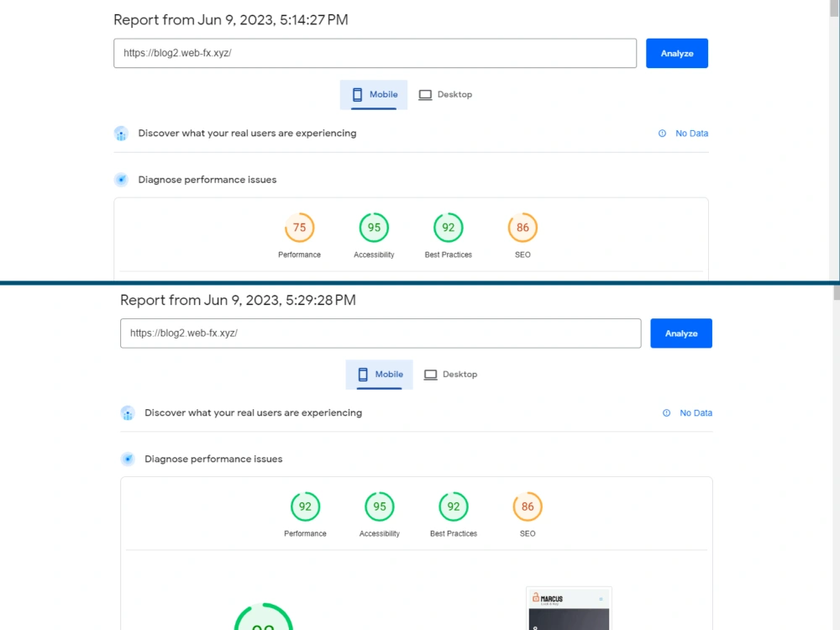840x630 pixels.
Task: Click the 5:29:28 PM report's vertical scrollbar thumb
Action: click(x=837, y=292)
